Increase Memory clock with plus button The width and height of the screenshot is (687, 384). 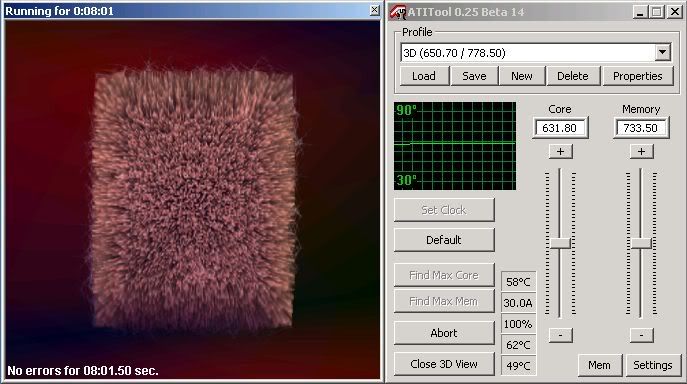pyautogui.click(x=641, y=152)
